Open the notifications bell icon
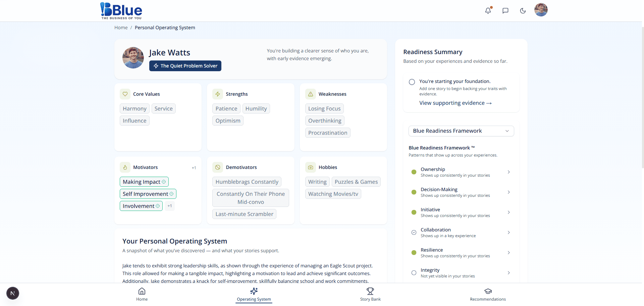 pyautogui.click(x=488, y=10)
